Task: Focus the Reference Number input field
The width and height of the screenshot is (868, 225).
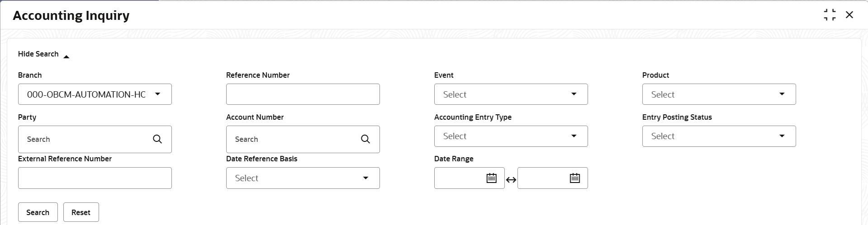Action: coord(303,94)
